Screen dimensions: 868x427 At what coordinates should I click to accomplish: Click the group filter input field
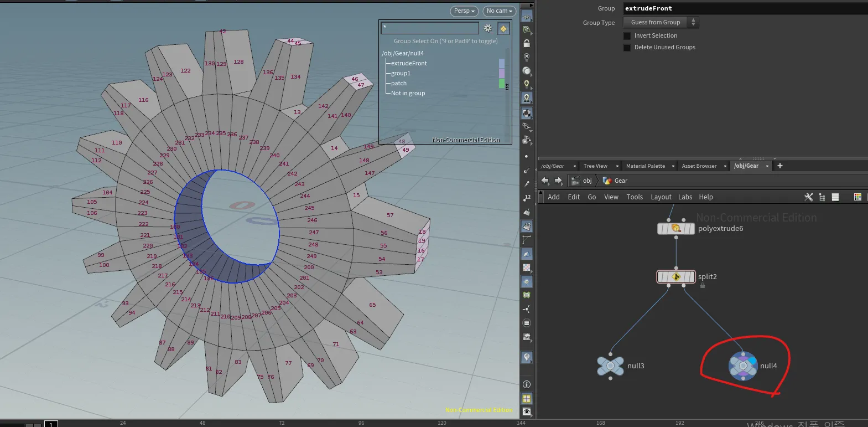430,28
